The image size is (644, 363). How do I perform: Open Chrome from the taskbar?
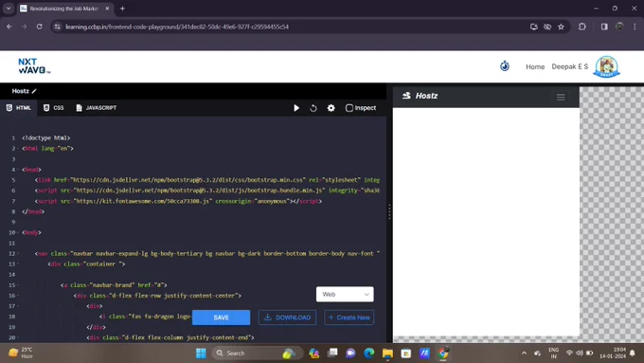click(443, 354)
